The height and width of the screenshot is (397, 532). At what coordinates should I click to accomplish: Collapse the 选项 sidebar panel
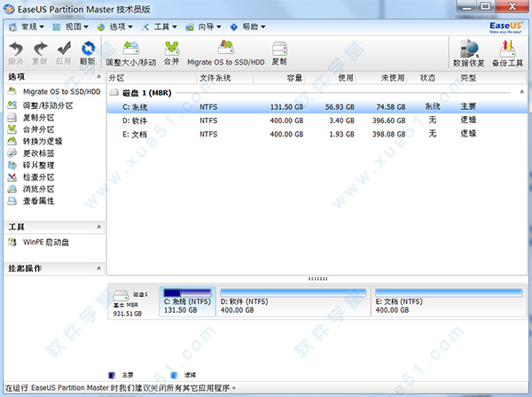tap(97, 78)
